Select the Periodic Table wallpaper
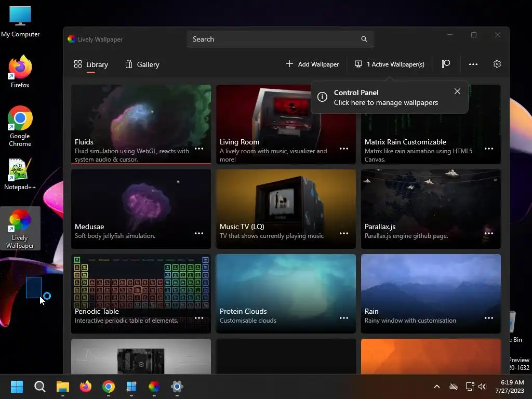This screenshot has height=399, width=532. tap(141, 294)
